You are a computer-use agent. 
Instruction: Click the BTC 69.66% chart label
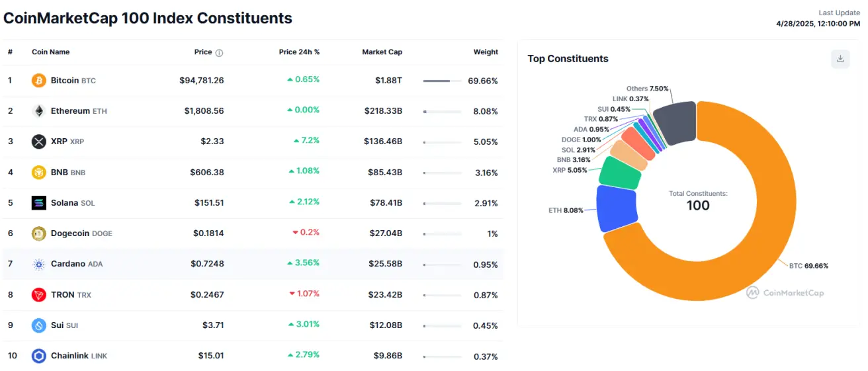click(808, 266)
